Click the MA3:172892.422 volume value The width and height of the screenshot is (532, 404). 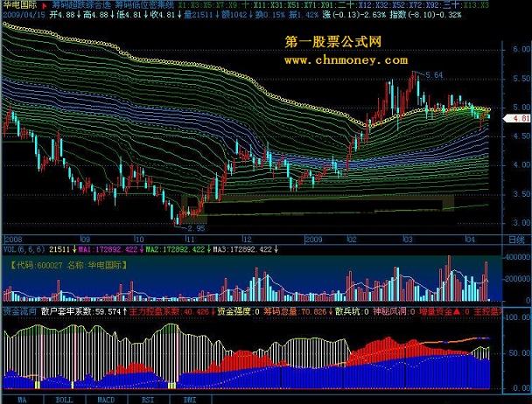[x=242, y=250]
